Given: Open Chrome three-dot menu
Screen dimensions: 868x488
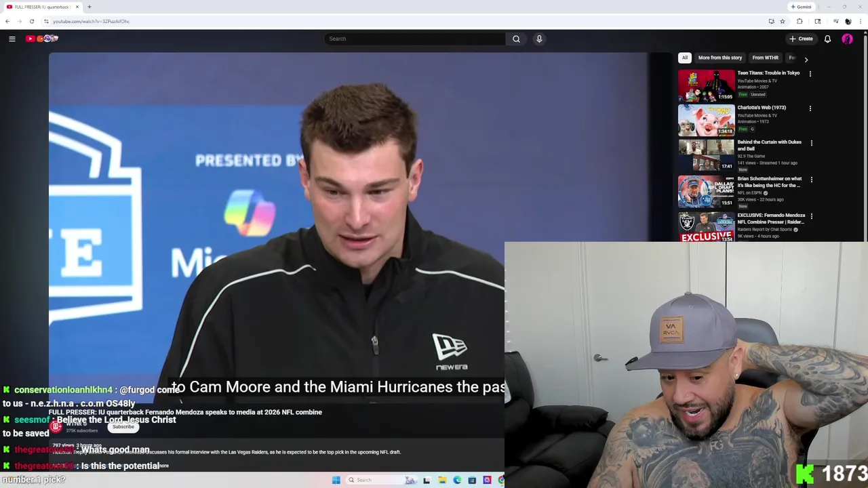Looking at the screenshot, I should tap(860, 21).
